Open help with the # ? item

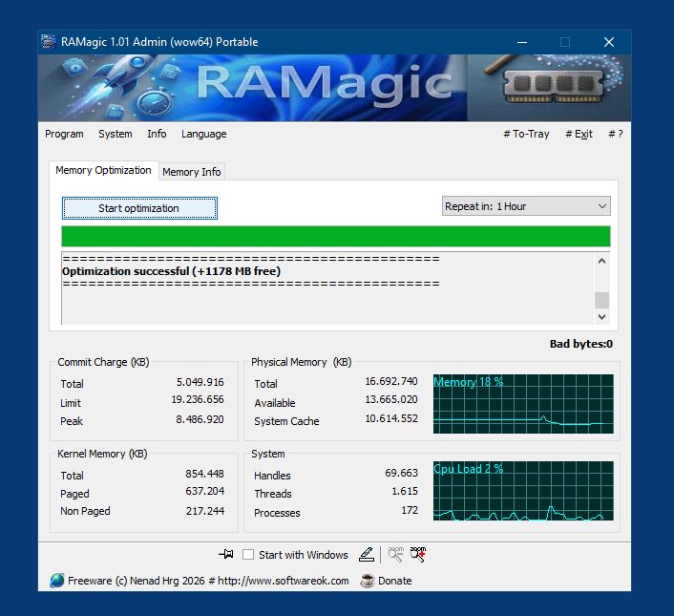coord(616,134)
